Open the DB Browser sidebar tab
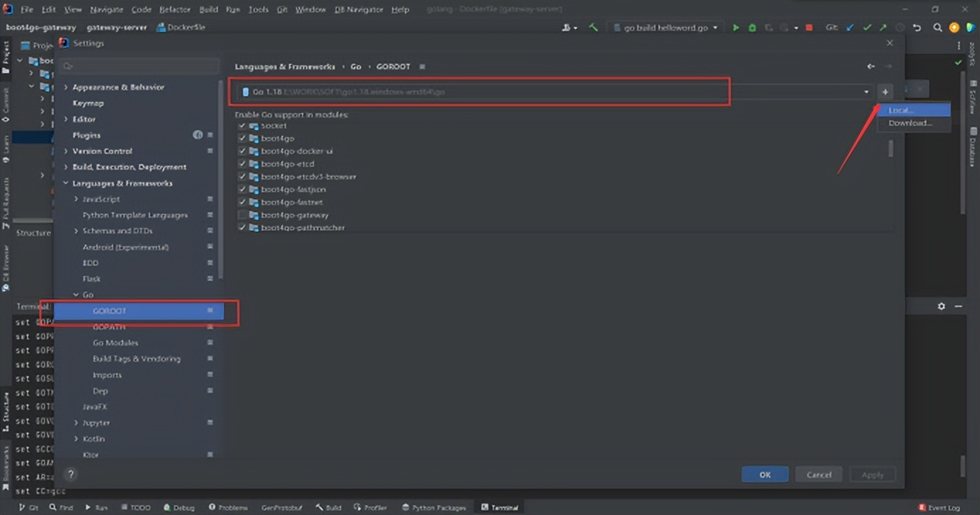This screenshot has width=980, height=515. (6, 269)
